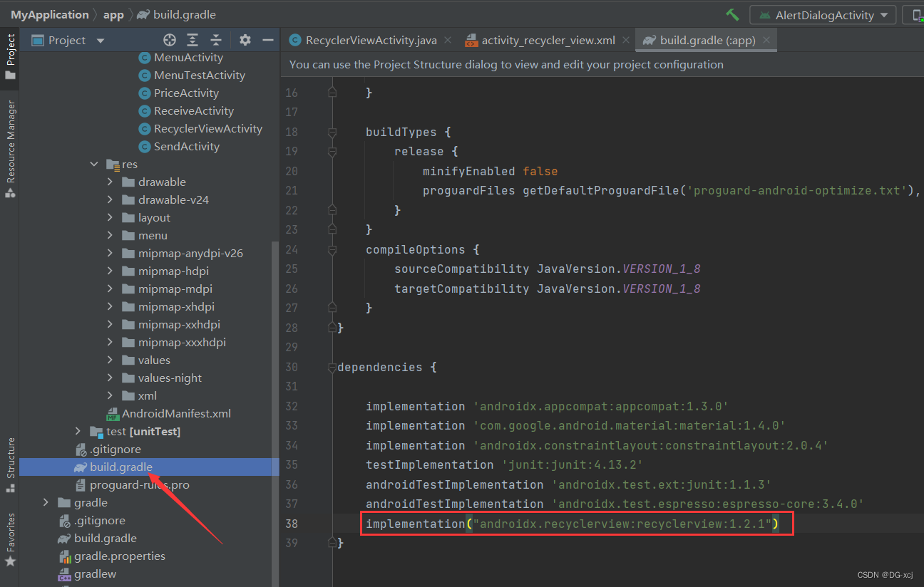924x587 pixels.
Task: Open proguard-rules.pro file
Action: pos(132,485)
